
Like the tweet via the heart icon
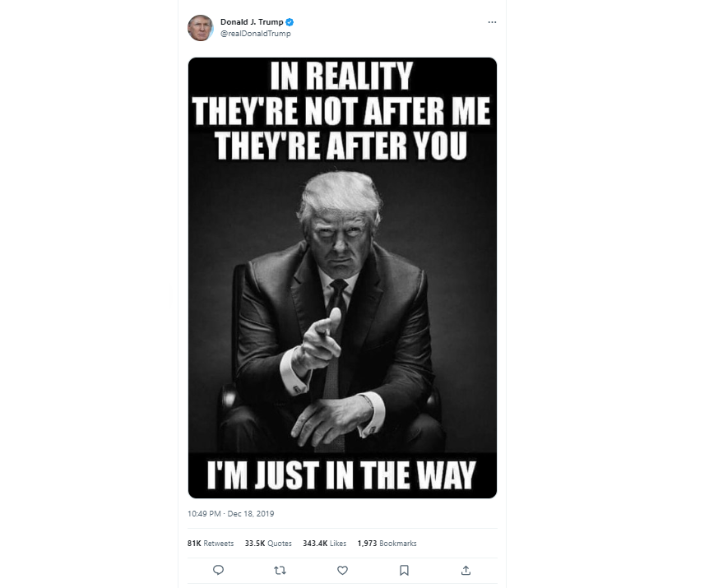click(x=342, y=570)
